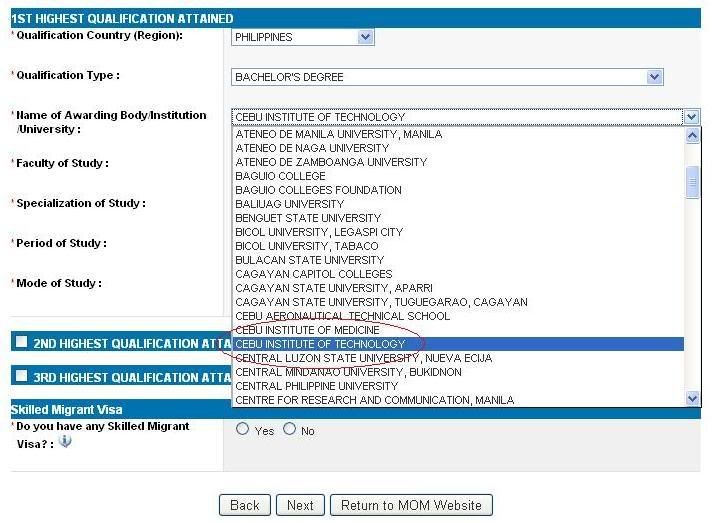Choose ATENEO DE MANILA UNIVERSITY, MANILA
712x523 pixels.
[x=458, y=134]
